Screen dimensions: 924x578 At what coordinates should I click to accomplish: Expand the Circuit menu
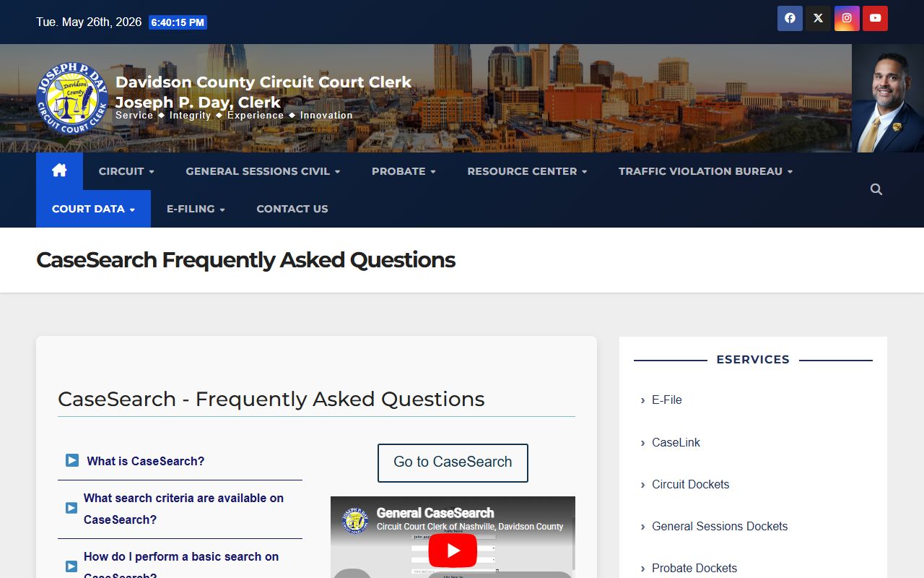(126, 171)
